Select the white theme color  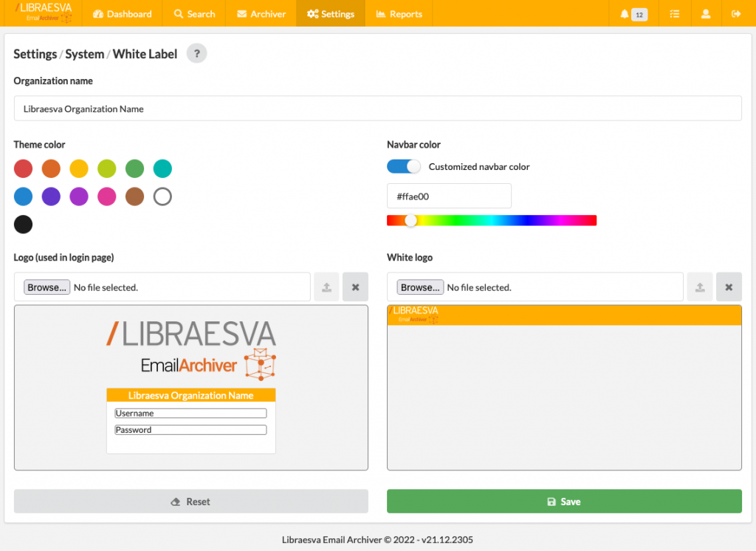click(x=162, y=196)
